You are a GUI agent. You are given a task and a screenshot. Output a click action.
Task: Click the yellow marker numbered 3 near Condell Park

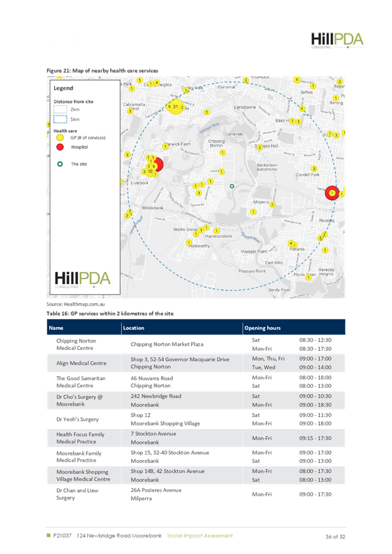click(314, 169)
